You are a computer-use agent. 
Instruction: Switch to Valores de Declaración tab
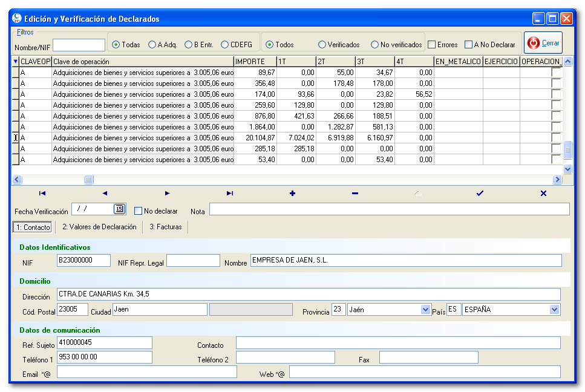pos(99,227)
